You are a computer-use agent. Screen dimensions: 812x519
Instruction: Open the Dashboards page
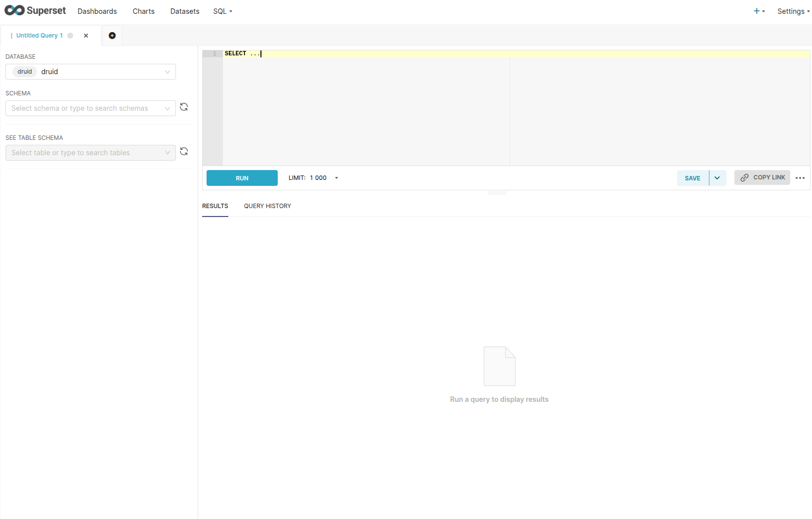point(97,11)
